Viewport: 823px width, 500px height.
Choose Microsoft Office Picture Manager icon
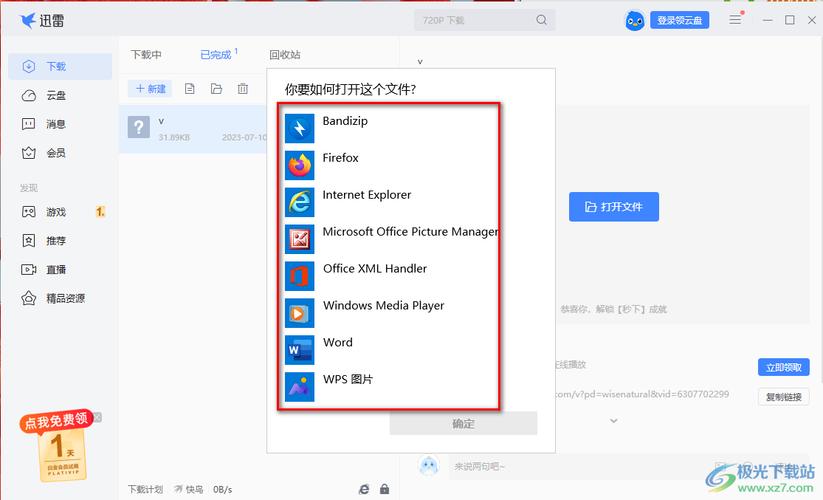pyautogui.click(x=300, y=239)
